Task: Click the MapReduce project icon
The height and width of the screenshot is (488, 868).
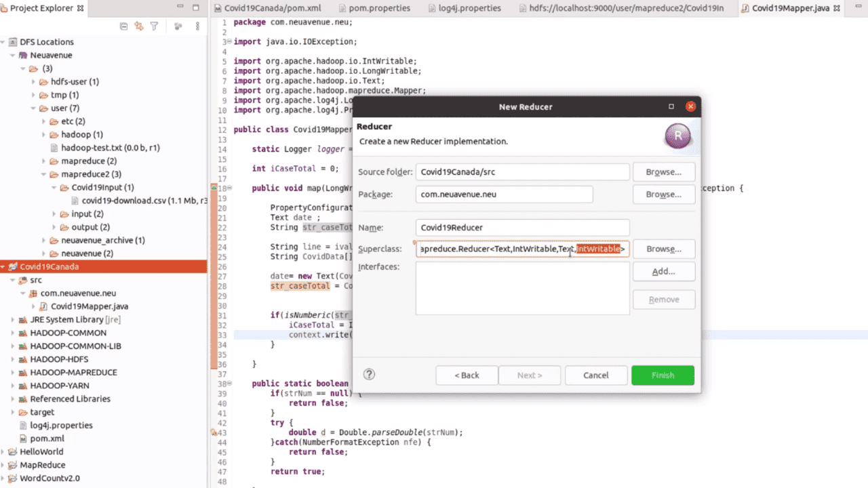Action: click(13, 465)
